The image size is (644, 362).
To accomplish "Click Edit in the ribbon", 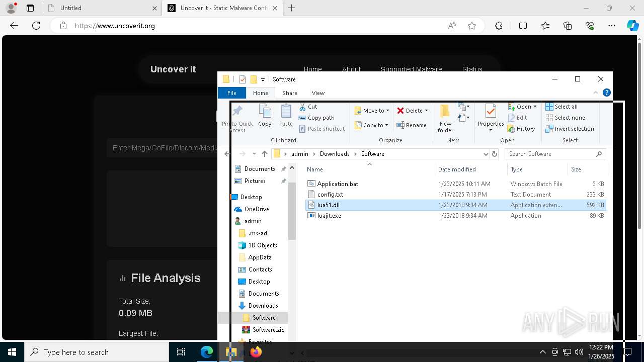I will [517, 118].
